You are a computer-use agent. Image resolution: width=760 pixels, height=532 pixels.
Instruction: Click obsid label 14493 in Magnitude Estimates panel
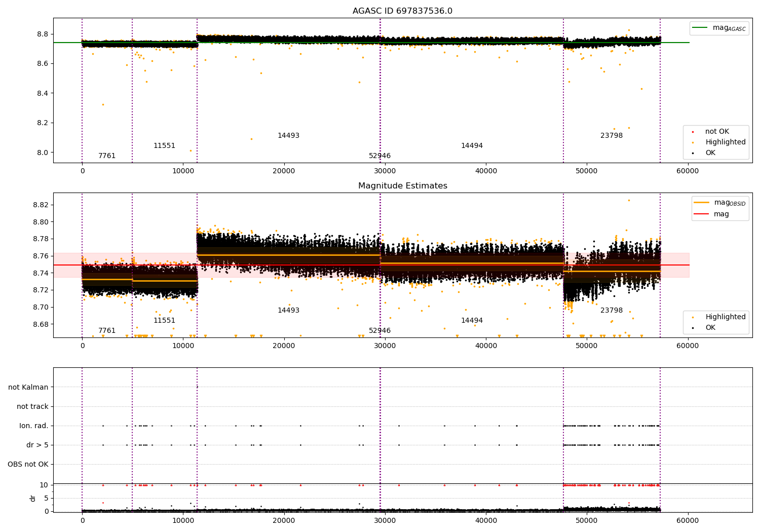coord(288,311)
